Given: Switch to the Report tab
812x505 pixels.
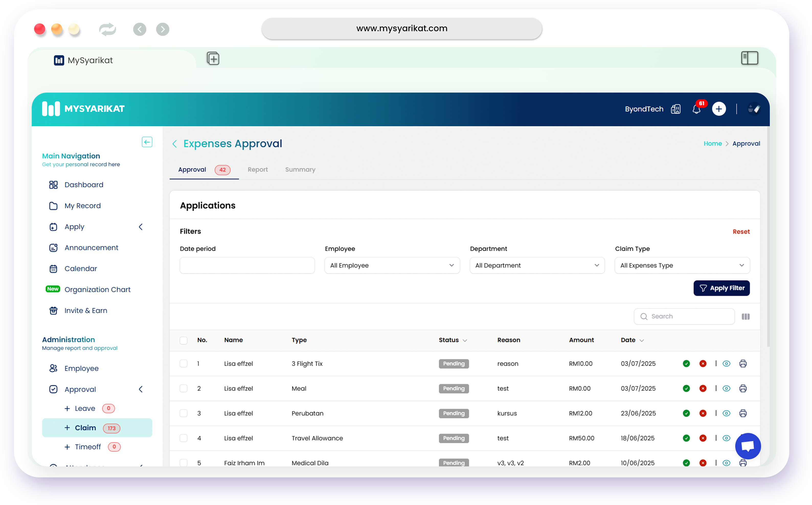Looking at the screenshot, I should [258, 169].
